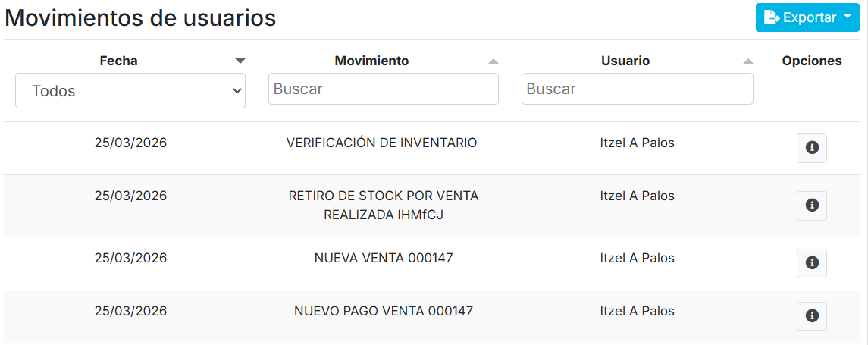
Task: Expand the Exportar dropdown caret
Action: [x=848, y=17]
